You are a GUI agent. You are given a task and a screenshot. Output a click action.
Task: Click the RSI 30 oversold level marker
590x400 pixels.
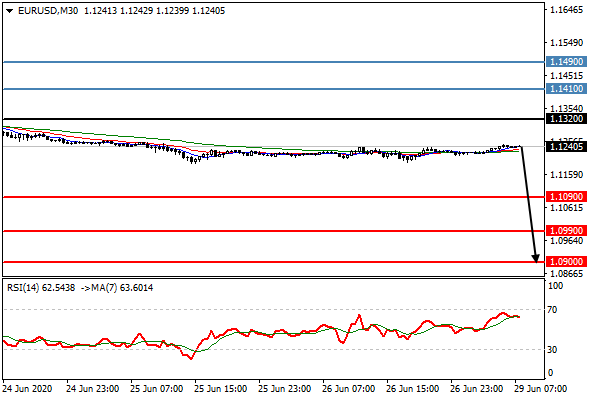pyautogui.click(x=552, y=350)
